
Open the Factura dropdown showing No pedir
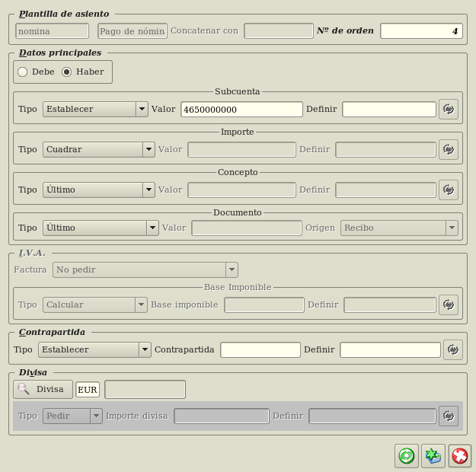pyautogui.click(x=145, y=269)
